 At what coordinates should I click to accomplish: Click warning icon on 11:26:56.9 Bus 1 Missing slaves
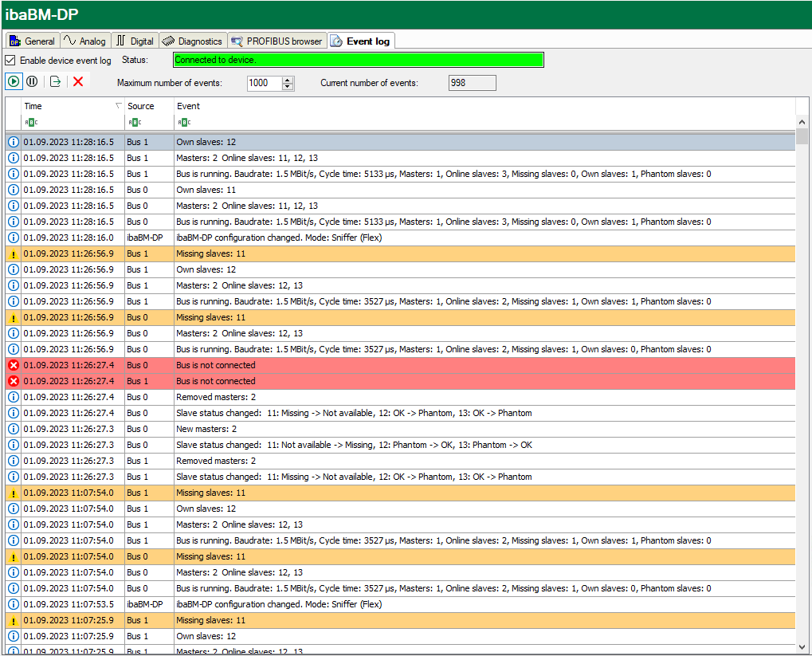(14, 254)
